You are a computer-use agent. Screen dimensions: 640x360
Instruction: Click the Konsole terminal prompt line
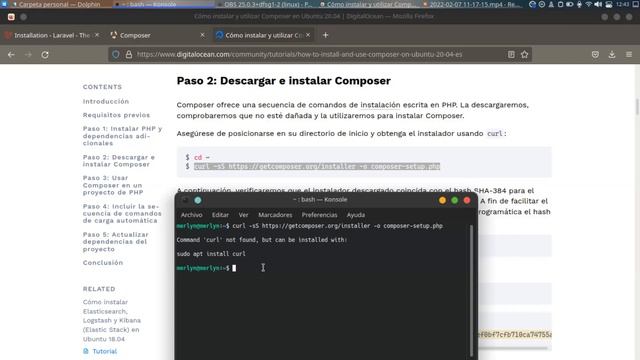pos(206,268)
